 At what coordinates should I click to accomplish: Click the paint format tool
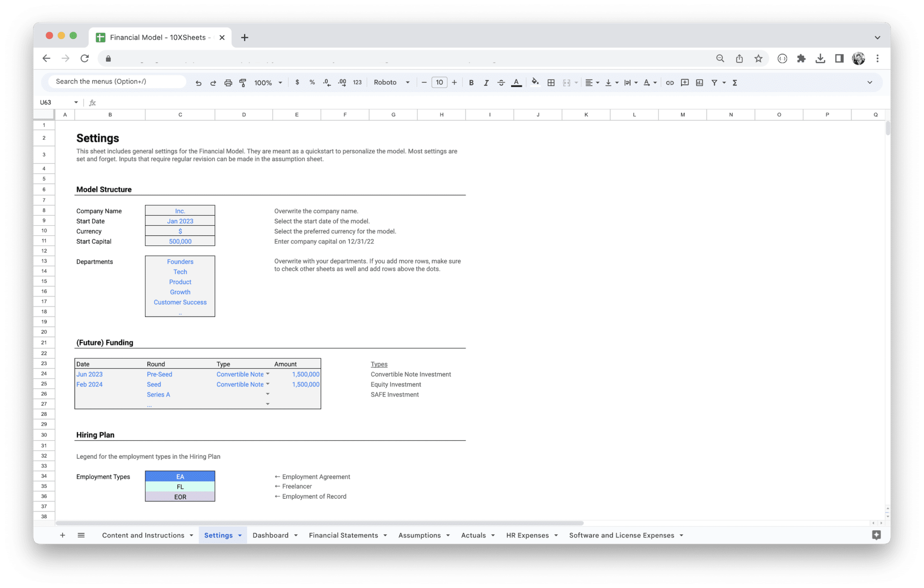243,82
